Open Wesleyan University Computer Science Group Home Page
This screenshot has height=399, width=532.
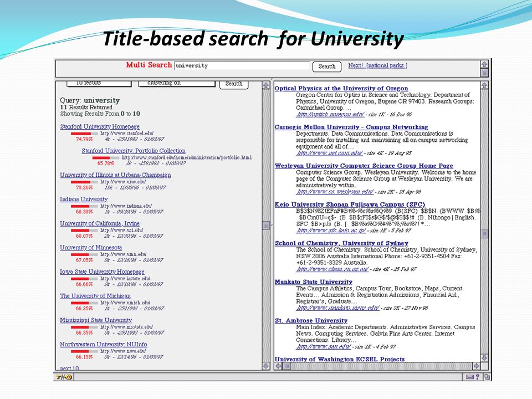point(364,166)
